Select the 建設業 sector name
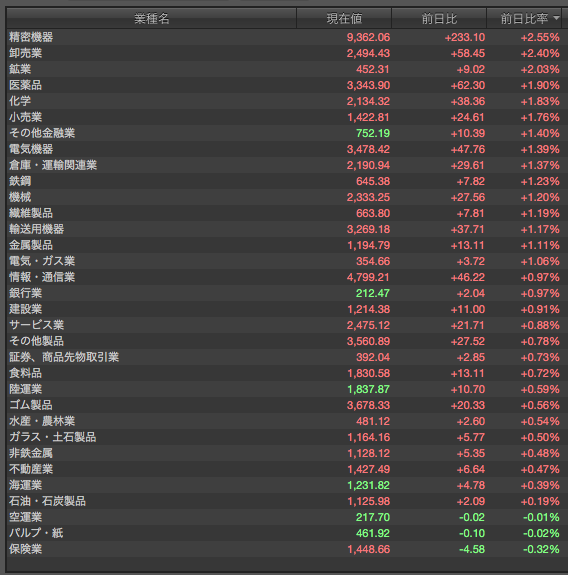This screenshot has height=575, width=568. pyautogui.click(x=26, y=309)
